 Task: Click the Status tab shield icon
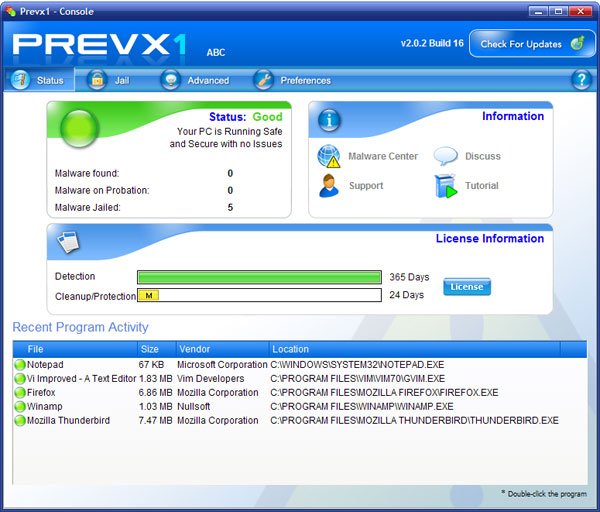(20, 80)
